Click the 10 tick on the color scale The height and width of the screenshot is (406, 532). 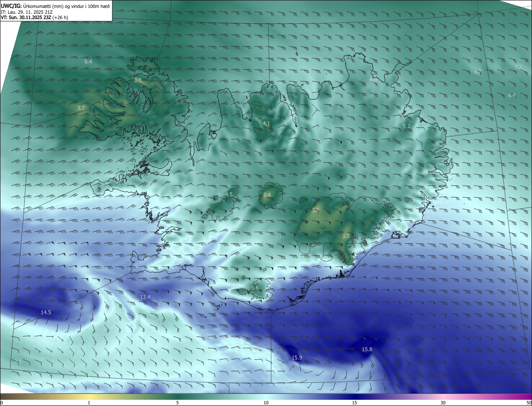click(x=266, y=403)
